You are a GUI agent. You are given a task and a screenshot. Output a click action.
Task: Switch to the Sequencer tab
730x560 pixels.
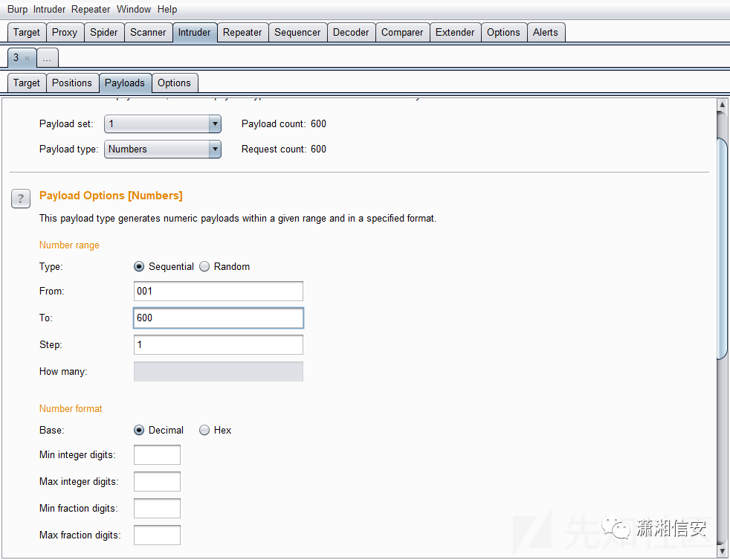click(297, 33)
